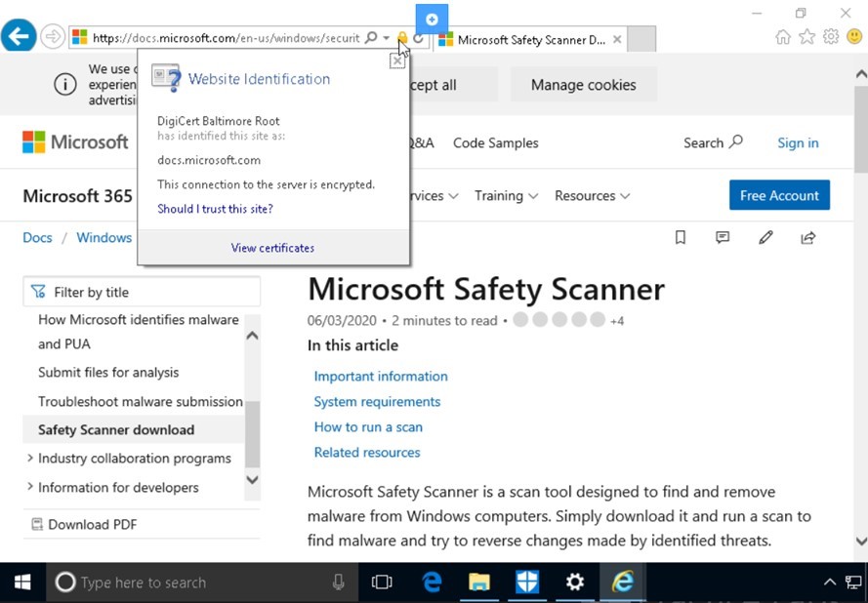This screenshot has height=603, width=868.
Task: Expand 'Industry collaboration programs' node
Action: [x=30, y=458]
